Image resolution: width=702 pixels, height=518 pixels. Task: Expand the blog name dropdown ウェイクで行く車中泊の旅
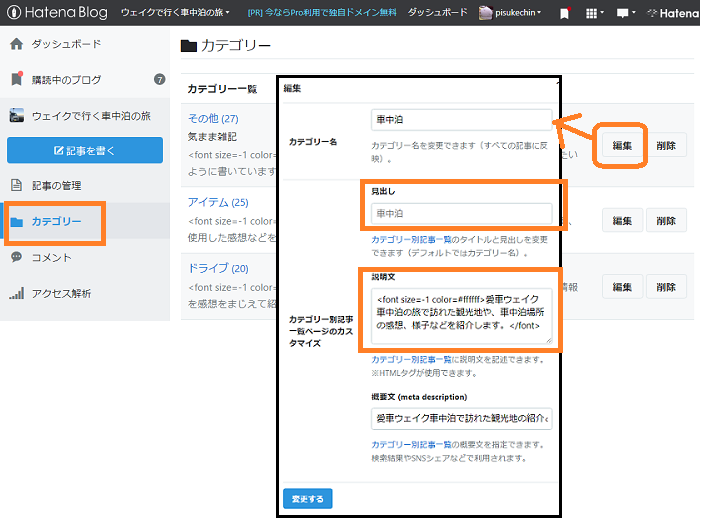coord(175,13)
